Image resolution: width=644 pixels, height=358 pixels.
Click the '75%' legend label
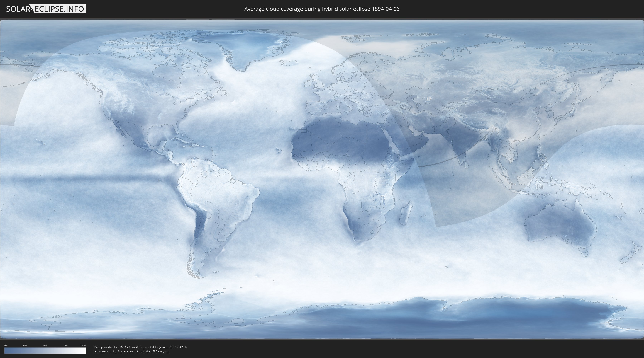click(x=65, y=345)
